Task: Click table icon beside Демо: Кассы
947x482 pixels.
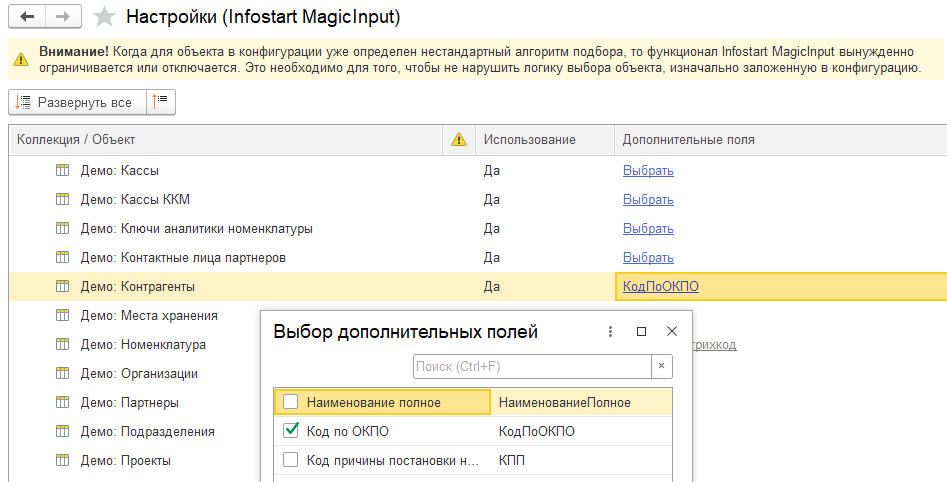Action: click(63, 171)
